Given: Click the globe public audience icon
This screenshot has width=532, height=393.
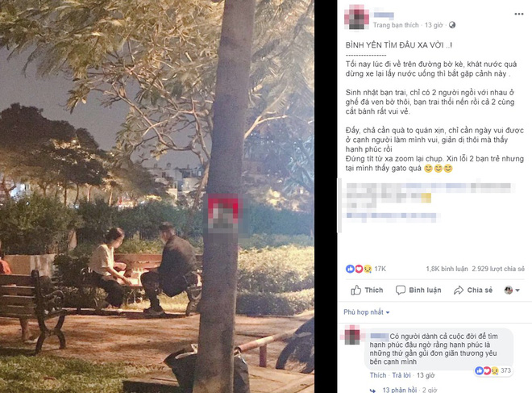Looking at the screenshot, I should coord(452,25).
